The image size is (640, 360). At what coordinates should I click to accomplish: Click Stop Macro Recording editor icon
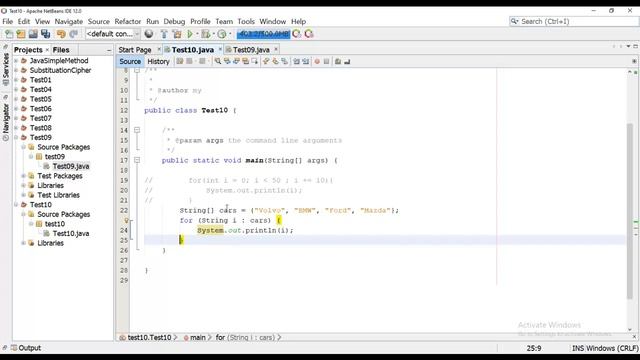point(326,61)
